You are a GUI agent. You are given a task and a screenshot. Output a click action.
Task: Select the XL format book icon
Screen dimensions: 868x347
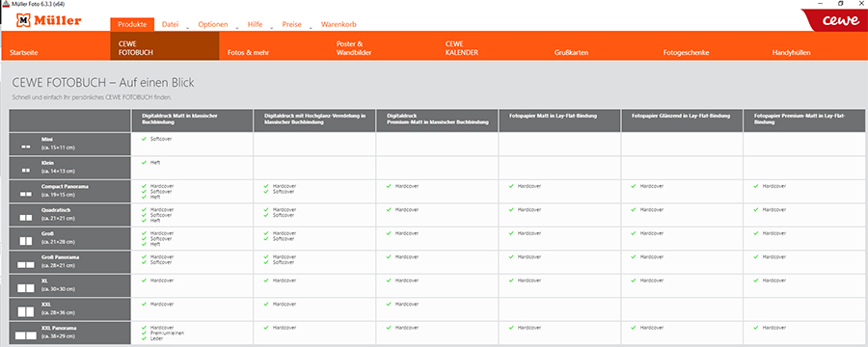click(25, 288)
